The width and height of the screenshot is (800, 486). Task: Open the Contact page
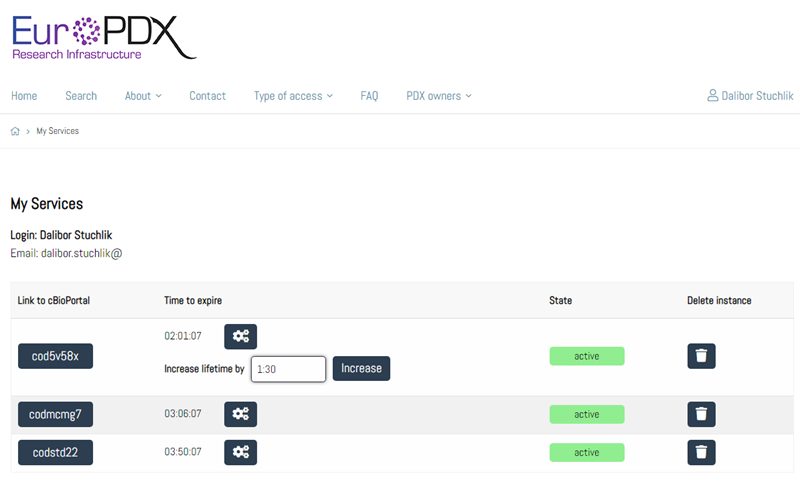click(207, 96)
